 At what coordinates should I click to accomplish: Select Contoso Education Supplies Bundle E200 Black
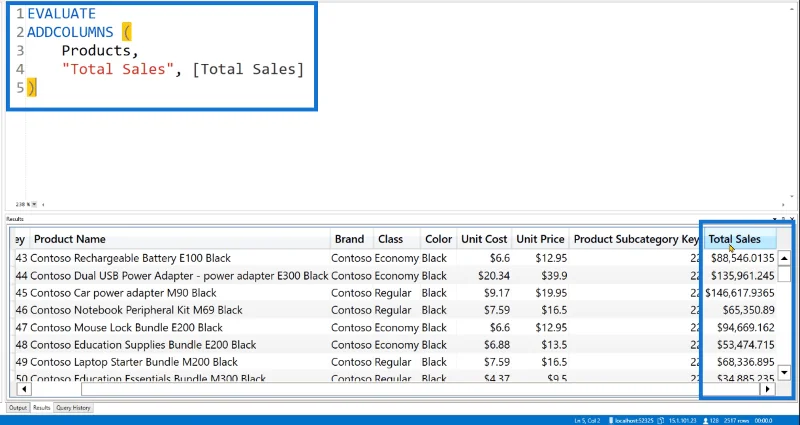tap(143, 345)
